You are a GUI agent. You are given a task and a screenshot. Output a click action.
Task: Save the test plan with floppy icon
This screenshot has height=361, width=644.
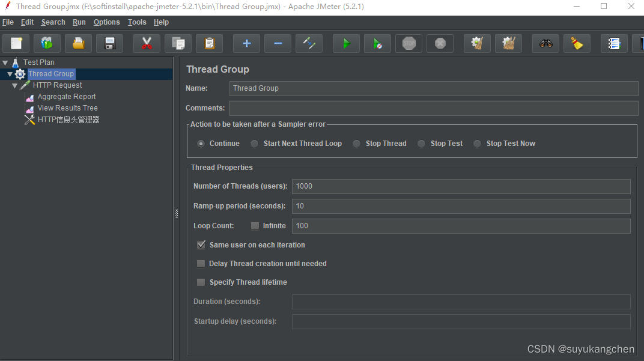[110, 43]
